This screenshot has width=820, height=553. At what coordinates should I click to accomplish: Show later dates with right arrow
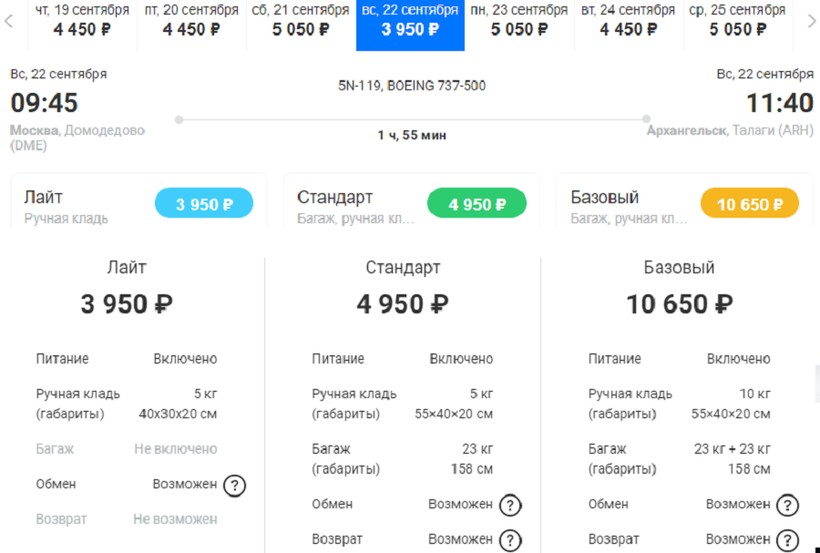811,20
